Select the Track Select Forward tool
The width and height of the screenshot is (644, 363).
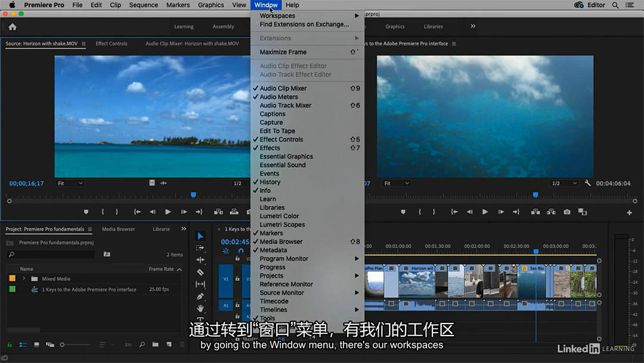pyautogui.click(x=200, y=248)
